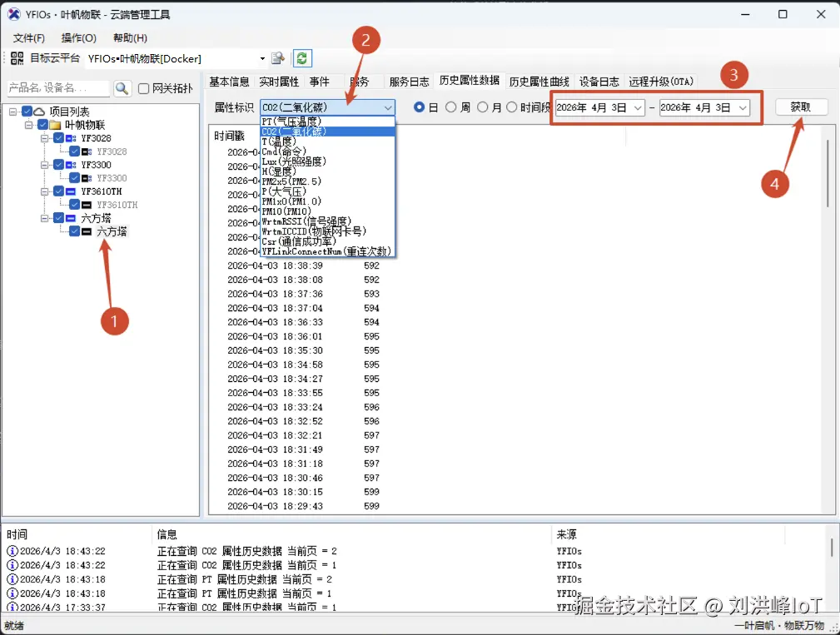Click the platform config icon beside the Docker dropdown
This screenshot has height=635, width=840.
[278, 60]
